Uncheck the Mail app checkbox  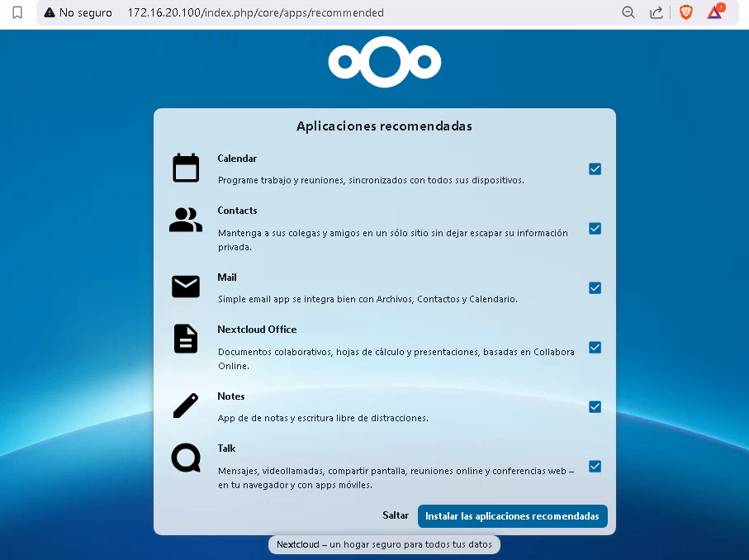coord(595,288)
